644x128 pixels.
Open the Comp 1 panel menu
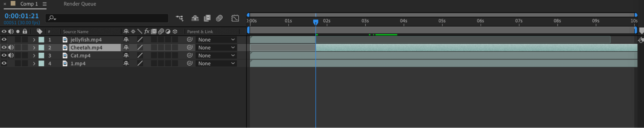click(x=44, y=4)
